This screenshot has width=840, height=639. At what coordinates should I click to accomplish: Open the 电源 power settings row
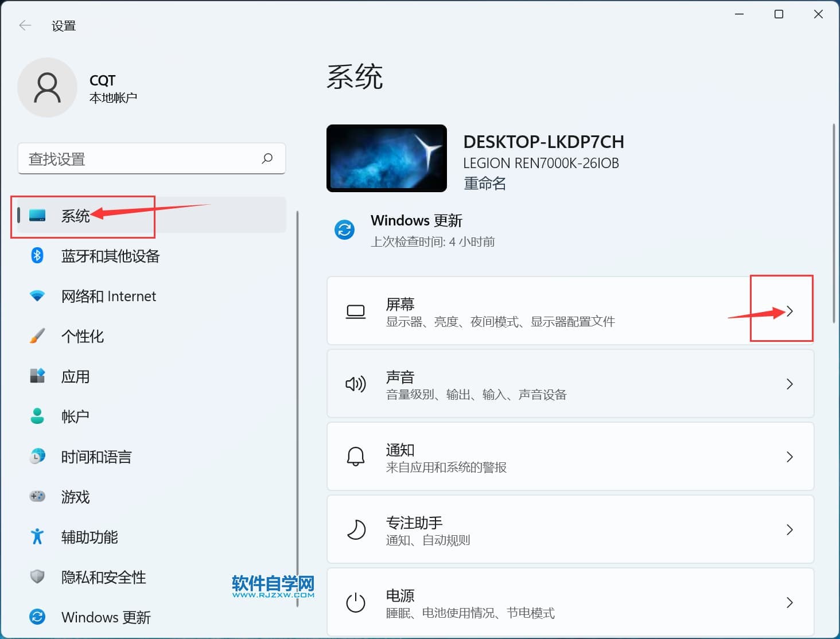pos(570,602)
